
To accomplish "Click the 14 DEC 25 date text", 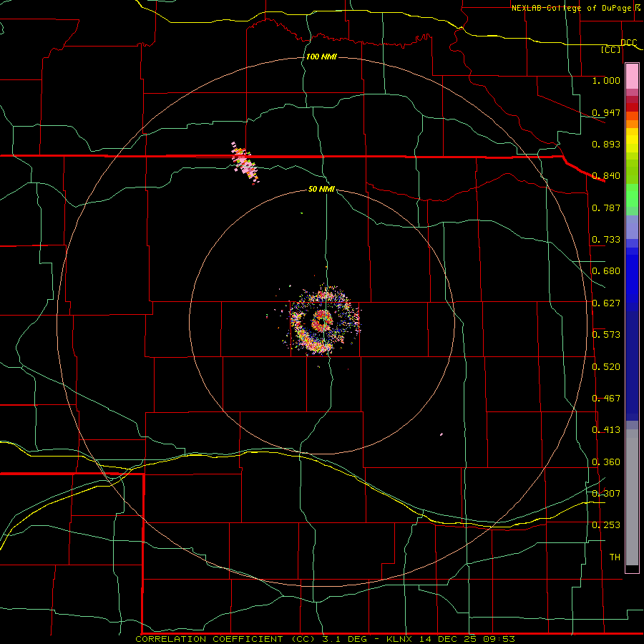I will [449, 639].
